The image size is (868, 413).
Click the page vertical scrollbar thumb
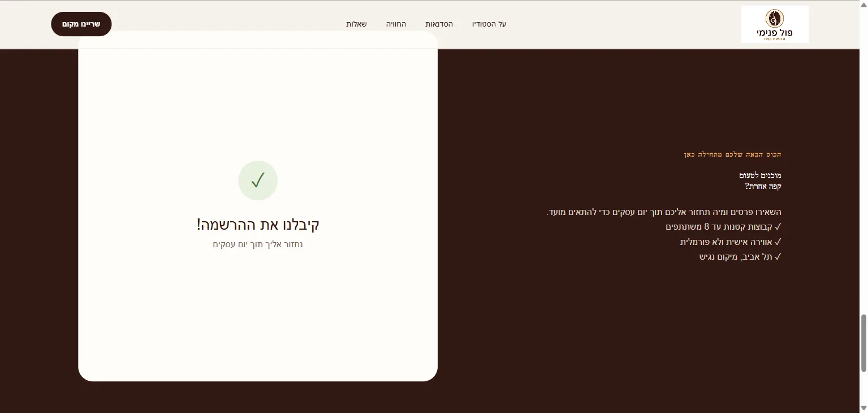point(863,343)
